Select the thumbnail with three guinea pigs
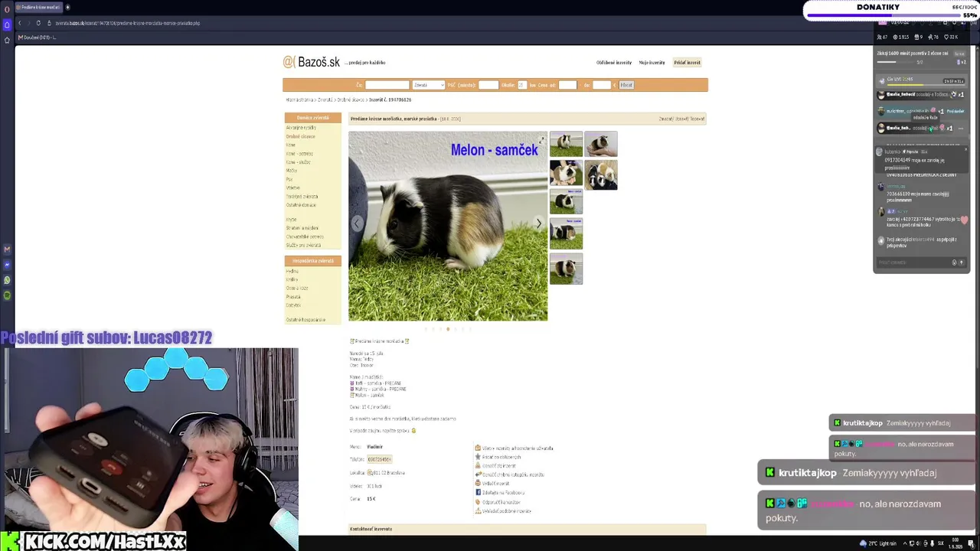This screenshot has height=551, width=980. [601, 174]
